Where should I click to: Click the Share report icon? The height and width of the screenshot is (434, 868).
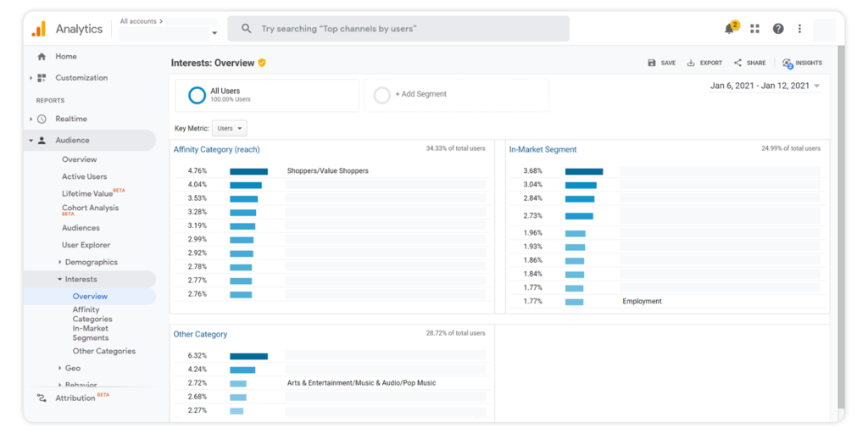738,63
